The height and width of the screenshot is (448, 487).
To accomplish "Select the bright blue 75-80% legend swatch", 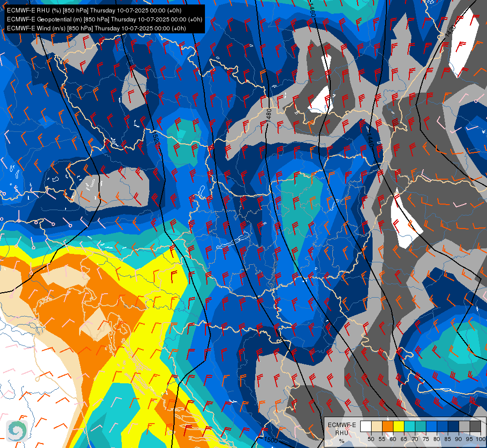I will tap(431, 426).
